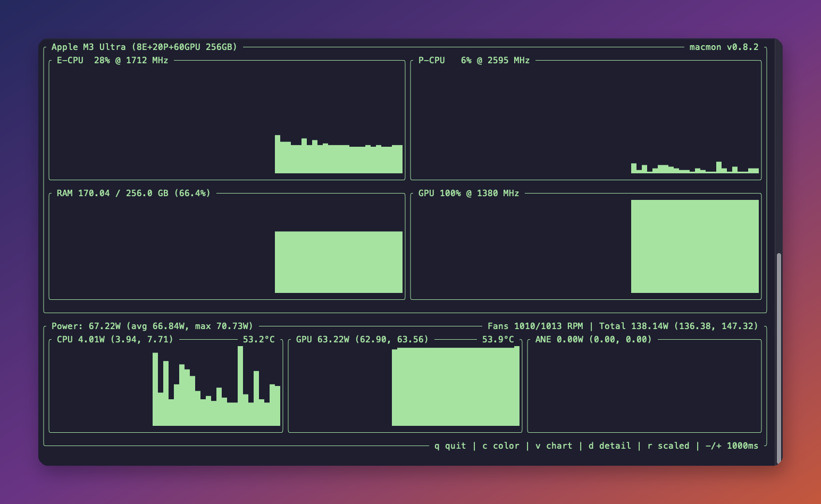Screen dimensions: 821x504
Task: Click the terminal window's vertical scrollbar thumb
Action: click(779, 358)
